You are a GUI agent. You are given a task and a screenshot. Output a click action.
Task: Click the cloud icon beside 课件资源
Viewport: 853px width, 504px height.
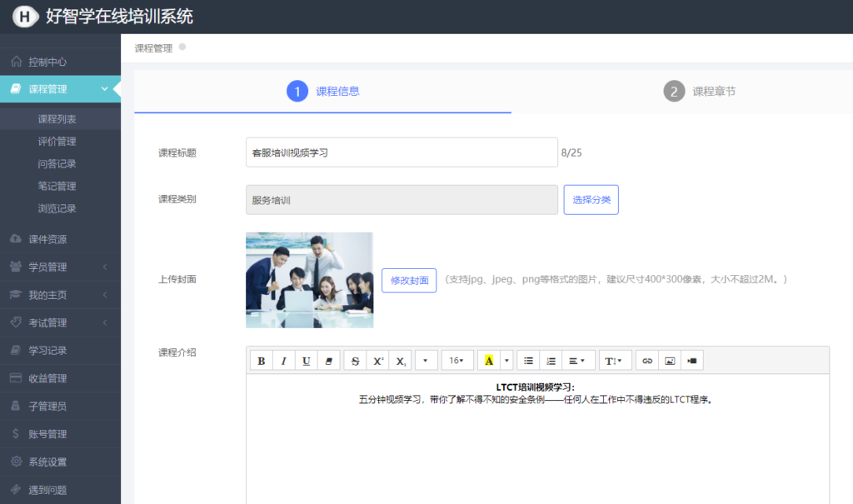pos(16,238)
